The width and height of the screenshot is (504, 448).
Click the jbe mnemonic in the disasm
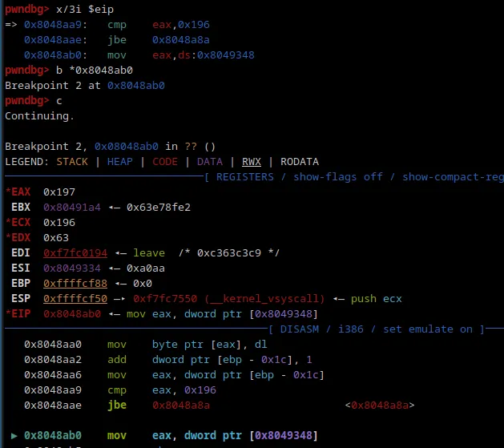coord(117,406)
